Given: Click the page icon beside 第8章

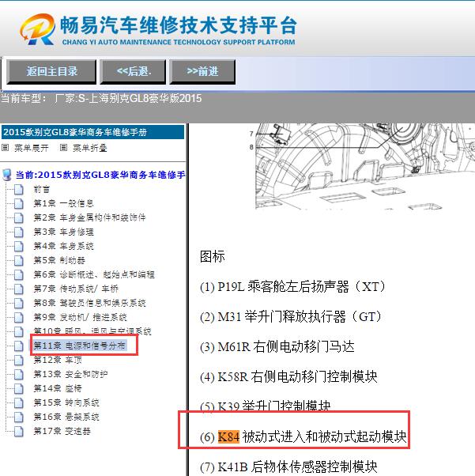Looking at the screenshot, I should 19,303.
